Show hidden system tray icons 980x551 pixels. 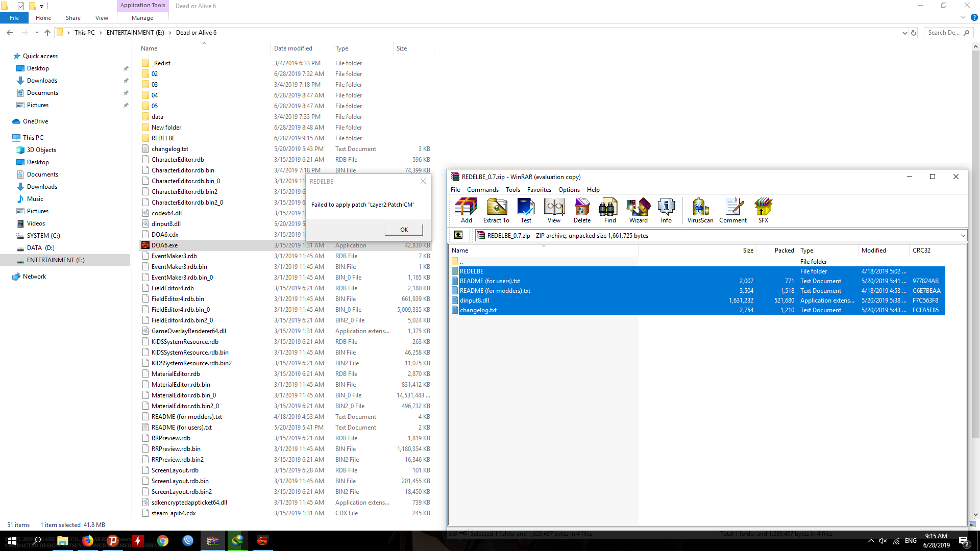871,541
